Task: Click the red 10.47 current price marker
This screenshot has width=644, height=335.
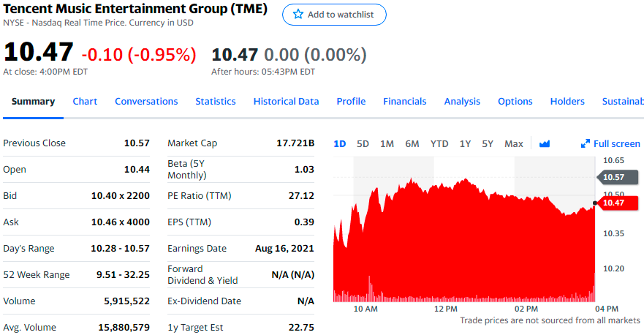Action: [x=618, y=203]
